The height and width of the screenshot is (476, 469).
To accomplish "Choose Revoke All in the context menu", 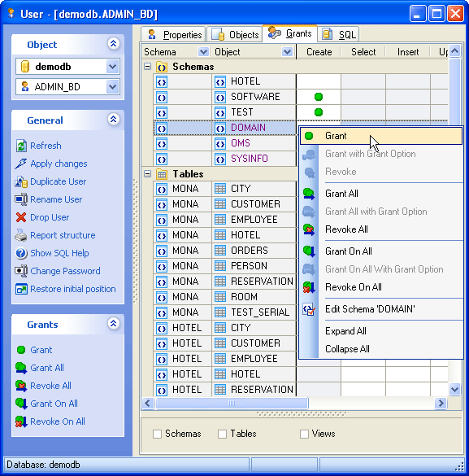I will pyautogui.click(x=381, y=229).
